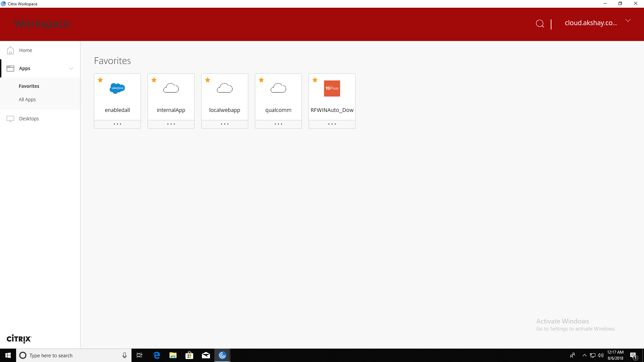Launch the 15Five RFWINAuto_Dow icon

(332, 88)
